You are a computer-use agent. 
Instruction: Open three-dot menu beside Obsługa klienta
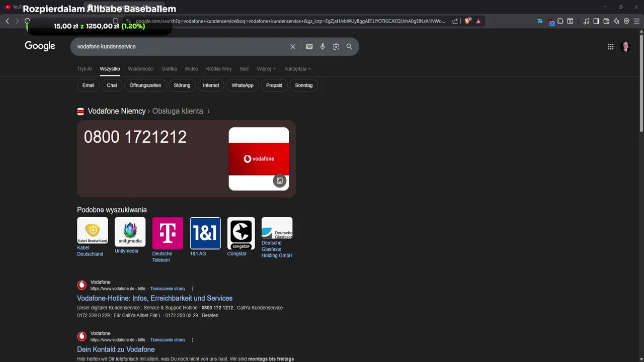(208, 111)
